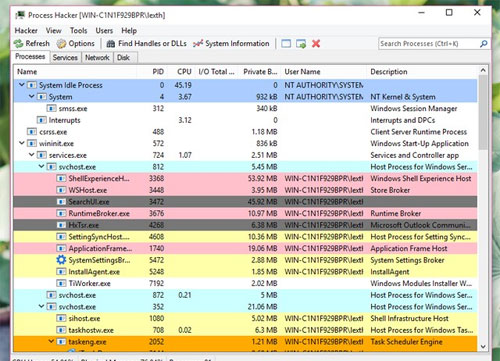Image resolution: width=500 pixels, height=361 pixels.
Task: Open the Hacker menu
Action: [26, 31]
